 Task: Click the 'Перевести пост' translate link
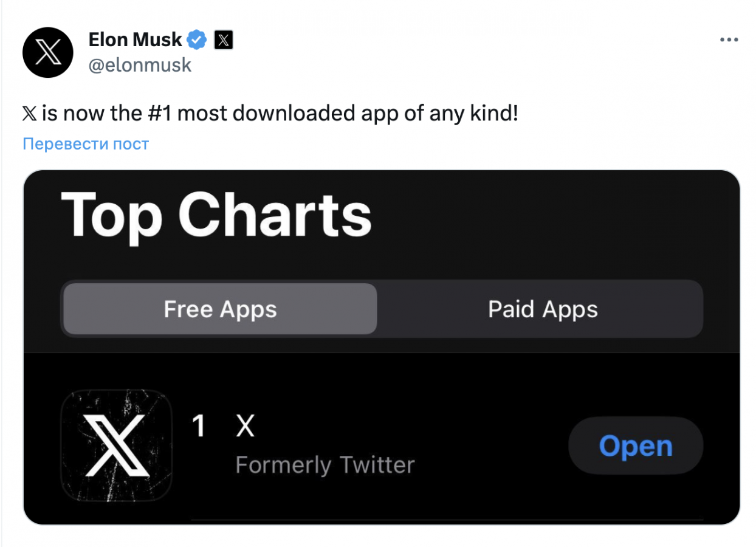pyautogui.click(x=86, y=144)
